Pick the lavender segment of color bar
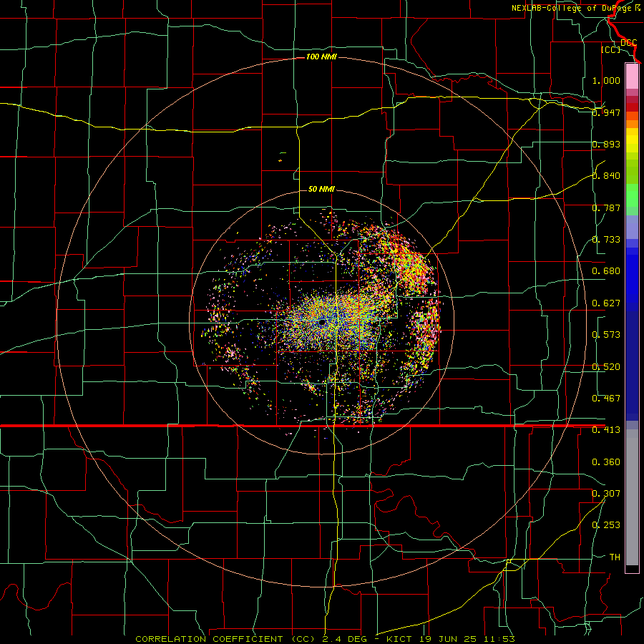The width and height of the screenshot is (644, 644). tap(632, 228)
